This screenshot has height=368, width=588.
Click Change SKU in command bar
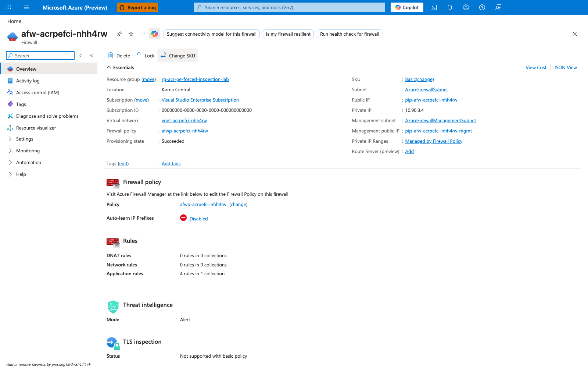click(178, 56)
